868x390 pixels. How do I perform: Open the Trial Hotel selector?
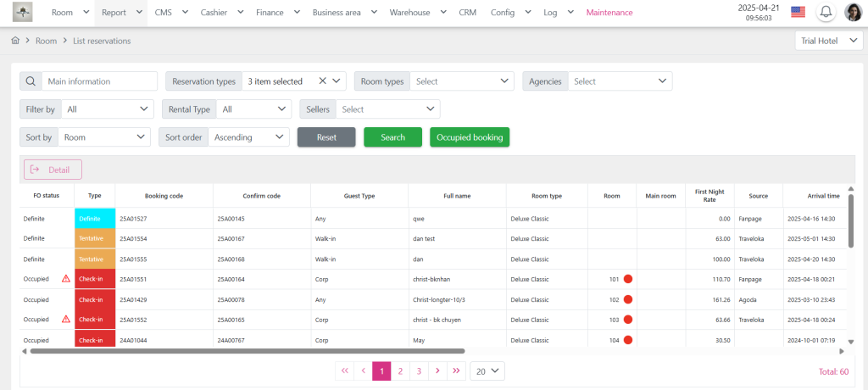pyautogui.click(x=828, y=41)
